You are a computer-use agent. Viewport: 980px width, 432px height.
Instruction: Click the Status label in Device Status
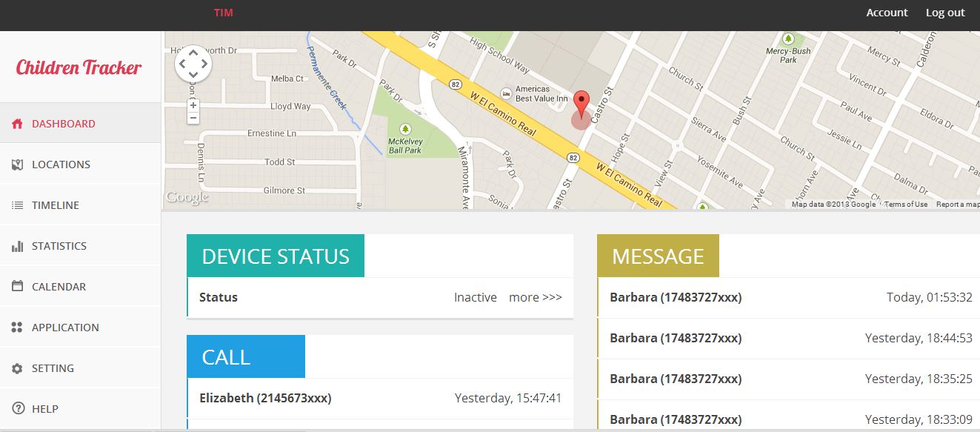click(x=219, y=297)
